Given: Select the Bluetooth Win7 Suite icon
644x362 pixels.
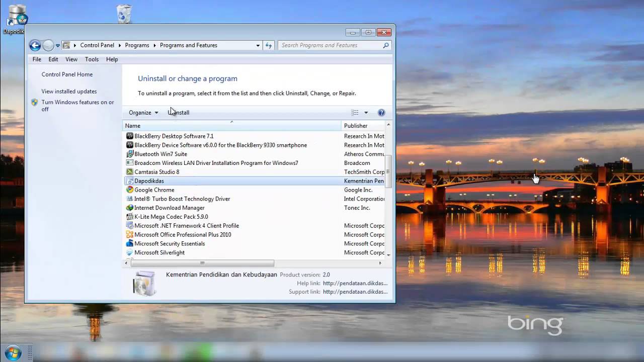Looking at the screenshot, I should pos(130,154).
